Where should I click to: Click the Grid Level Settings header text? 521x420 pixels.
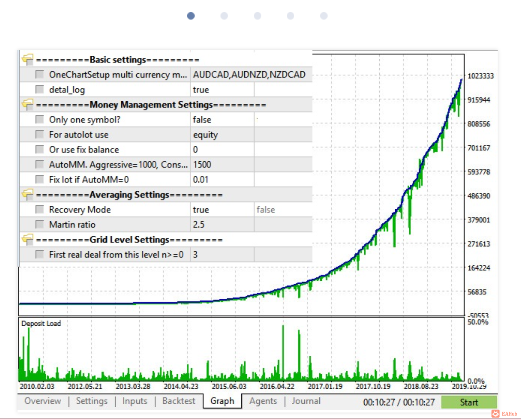130,240
